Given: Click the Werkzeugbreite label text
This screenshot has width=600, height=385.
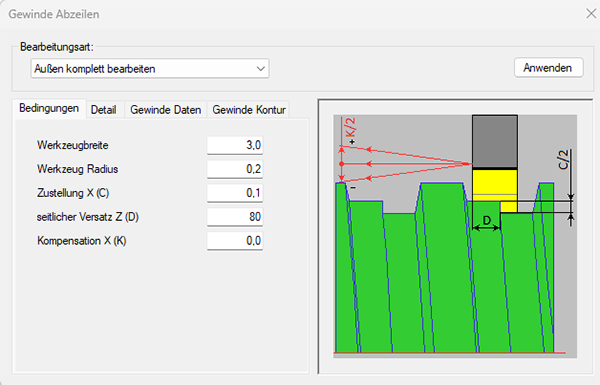Looking at the screenshot, I should coord(73,145).
